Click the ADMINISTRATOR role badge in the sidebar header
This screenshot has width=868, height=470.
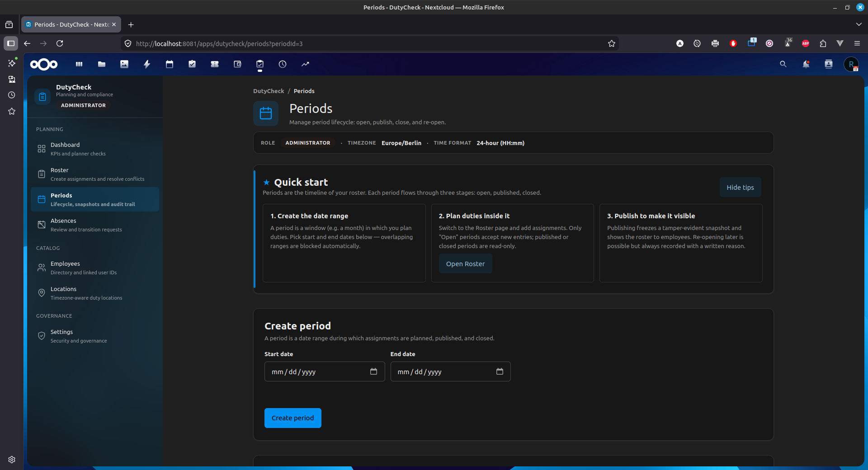coord(83,105)
